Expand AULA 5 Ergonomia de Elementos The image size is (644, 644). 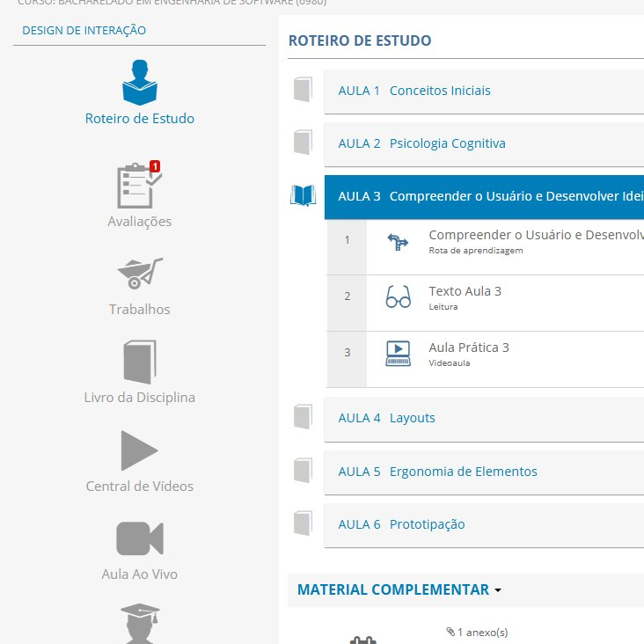pos(484,472)
